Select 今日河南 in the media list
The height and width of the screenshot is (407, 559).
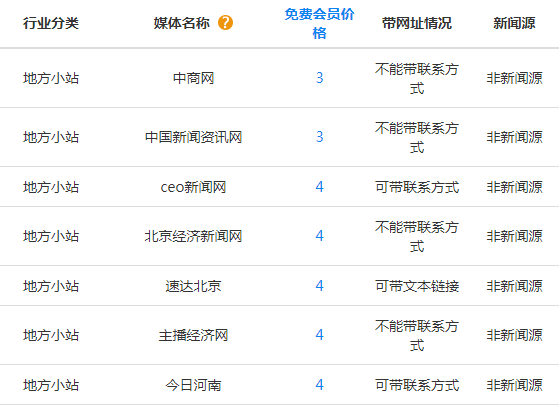[193, 385]
